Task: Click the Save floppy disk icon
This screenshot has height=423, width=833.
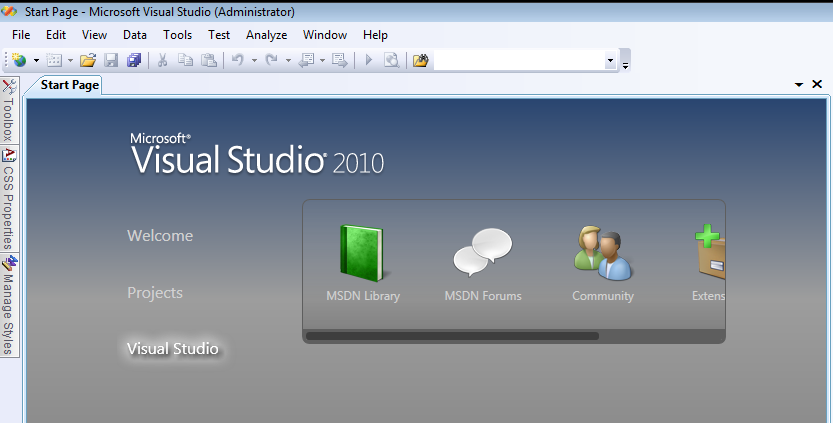Action: tap(110, 60)
